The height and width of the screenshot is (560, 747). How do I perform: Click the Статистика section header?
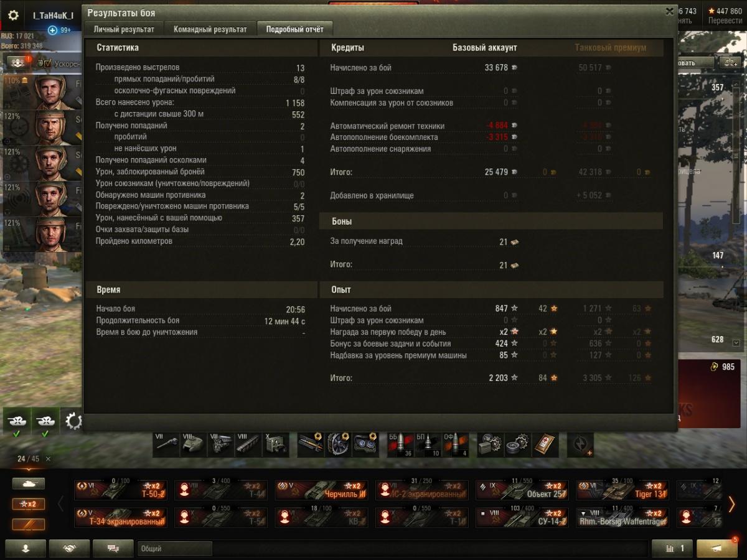tap(118, 47)
